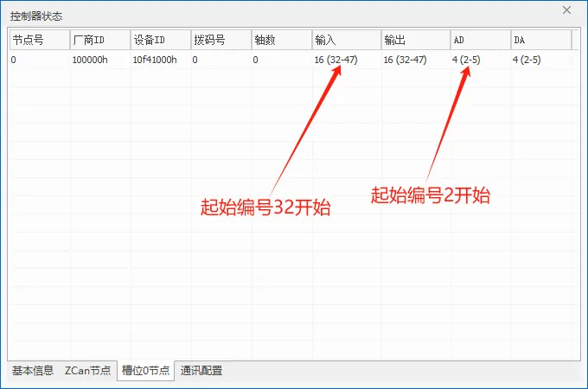Close the 控制器状态 dialog

click(x=566, y=10)
